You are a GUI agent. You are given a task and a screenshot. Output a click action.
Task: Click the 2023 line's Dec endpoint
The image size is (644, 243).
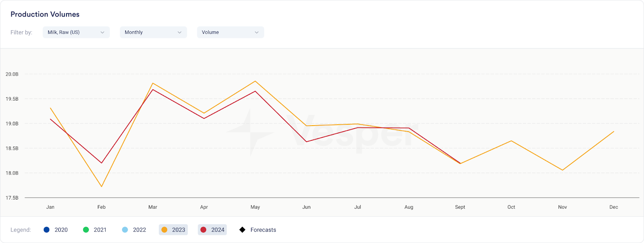tap(613, 132)
